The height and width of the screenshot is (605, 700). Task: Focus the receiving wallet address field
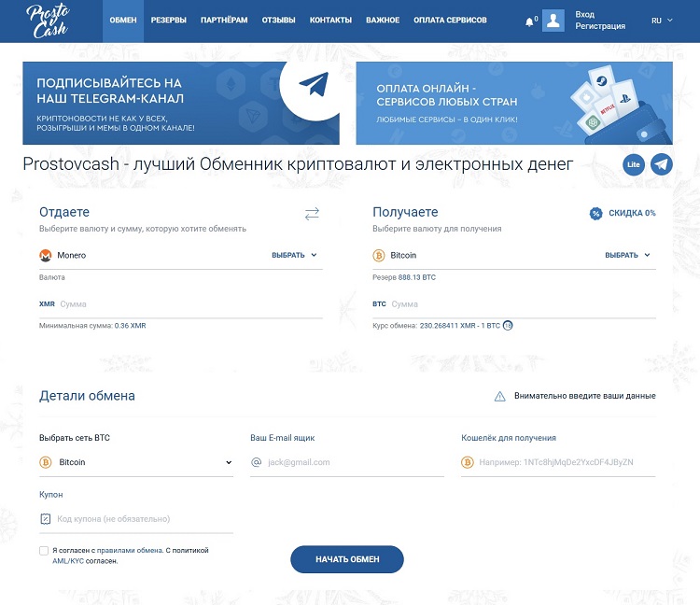pos(558,462)
